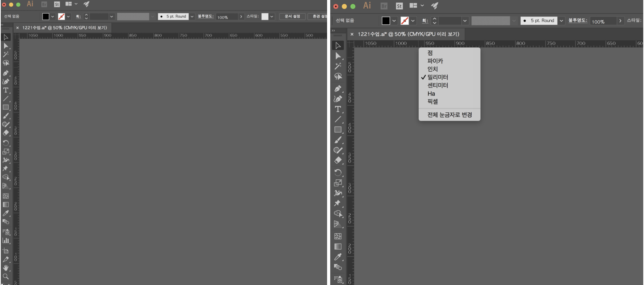The width and height of the screenshot is (644, 285).
Task: Open 스타일 dropdown arrow in window without popup menu
Action: click(x=272, y=16)
